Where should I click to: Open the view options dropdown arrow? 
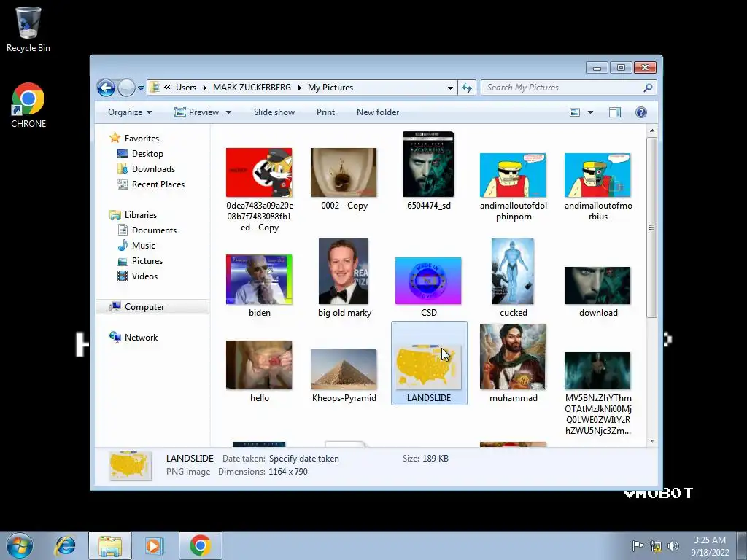tap(590, 112)
